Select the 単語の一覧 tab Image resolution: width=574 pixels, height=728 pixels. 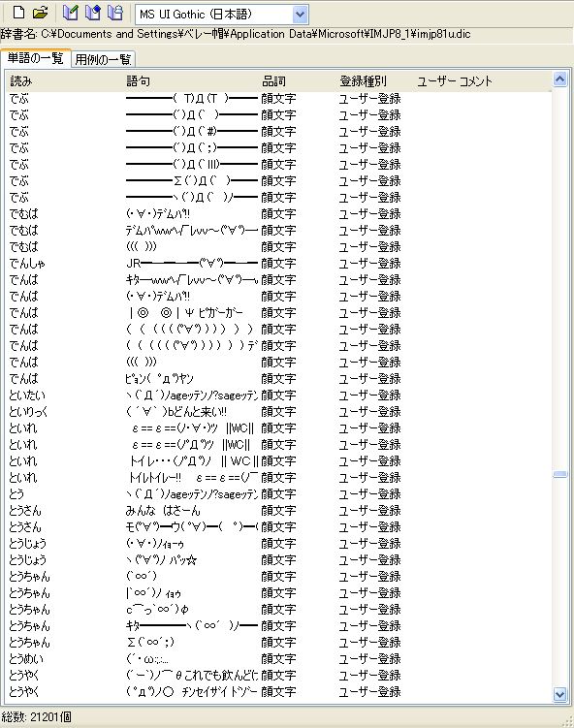coord(35,58)
